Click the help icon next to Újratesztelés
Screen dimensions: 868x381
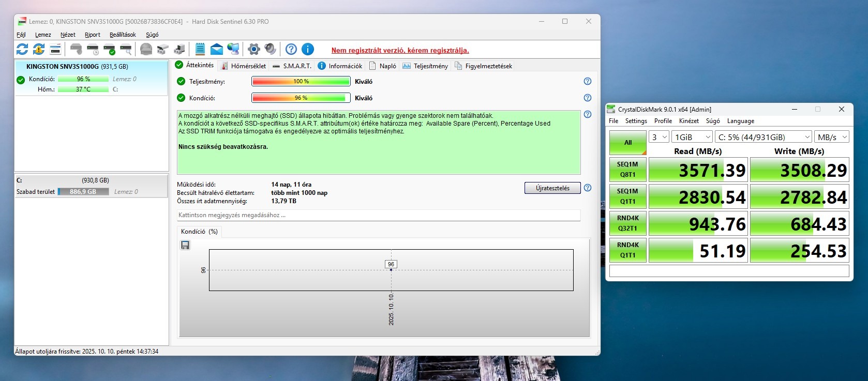(588, 188)
